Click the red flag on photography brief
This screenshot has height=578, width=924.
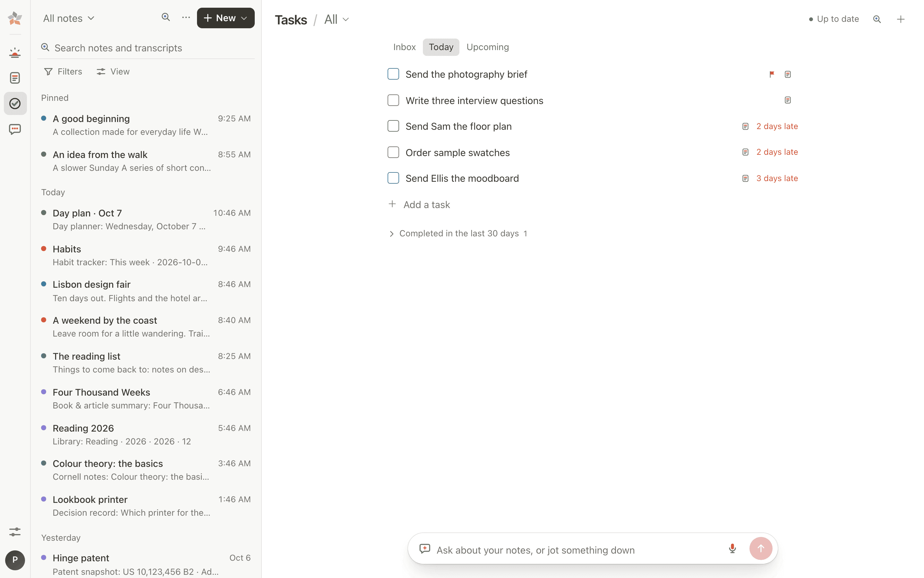[772, 74]
